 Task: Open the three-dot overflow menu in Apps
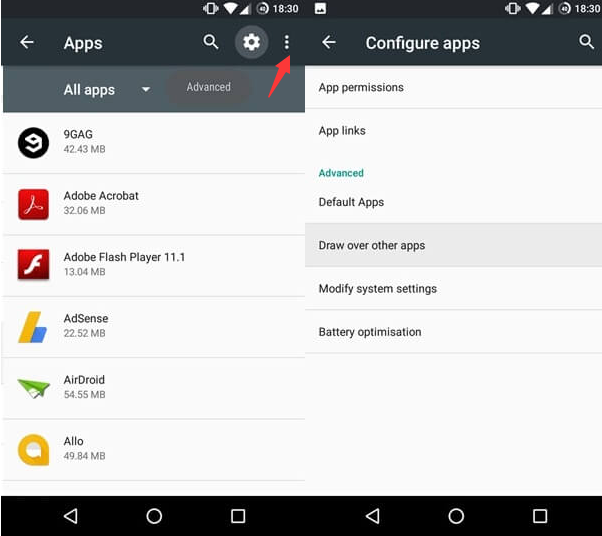(x=286, y=42)
